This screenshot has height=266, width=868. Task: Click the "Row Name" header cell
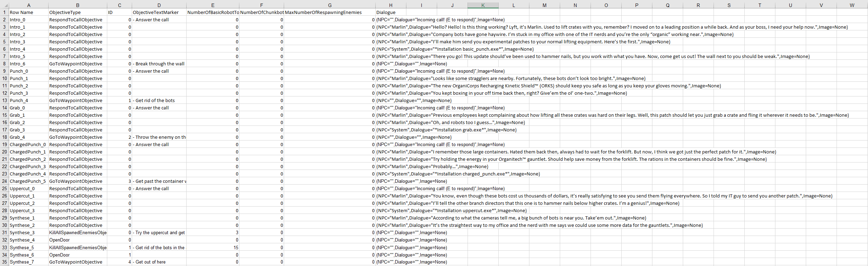click(22, 13)
